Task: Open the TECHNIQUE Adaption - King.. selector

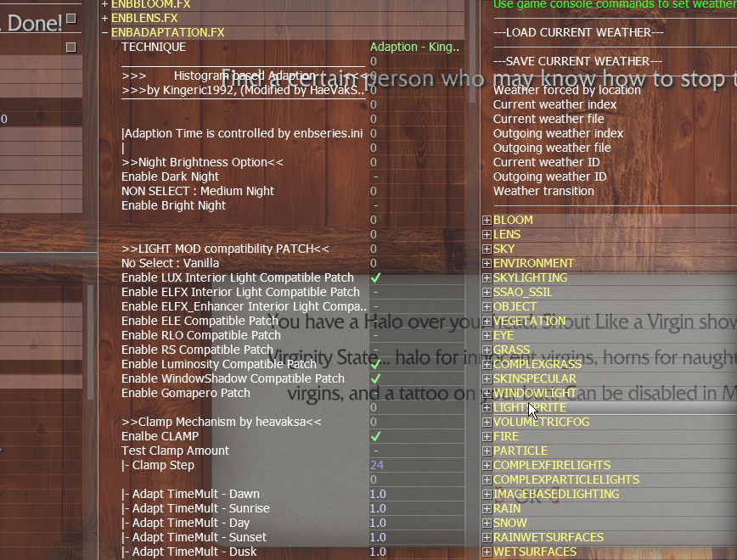Action: pos(414,47)
